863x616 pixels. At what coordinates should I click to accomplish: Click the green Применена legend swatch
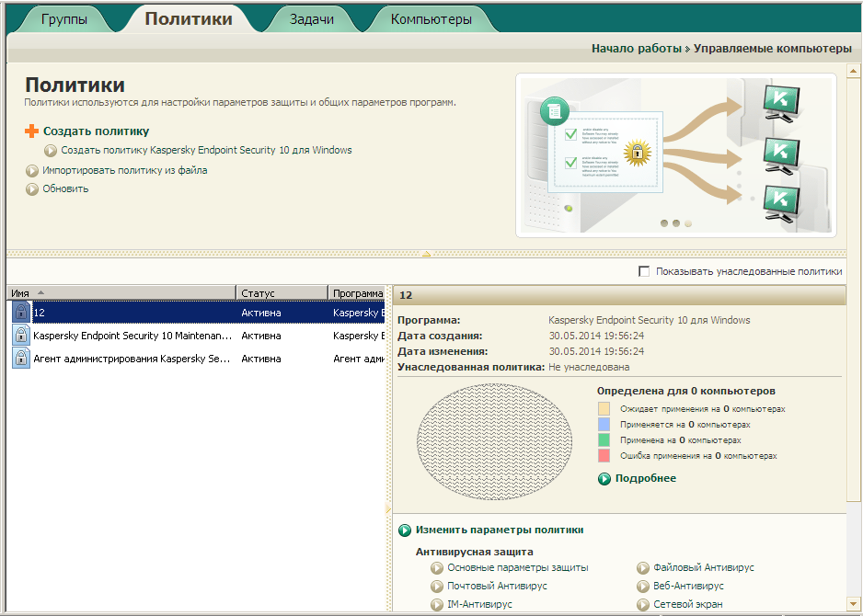pyautogui.click(x=604, y=440)
